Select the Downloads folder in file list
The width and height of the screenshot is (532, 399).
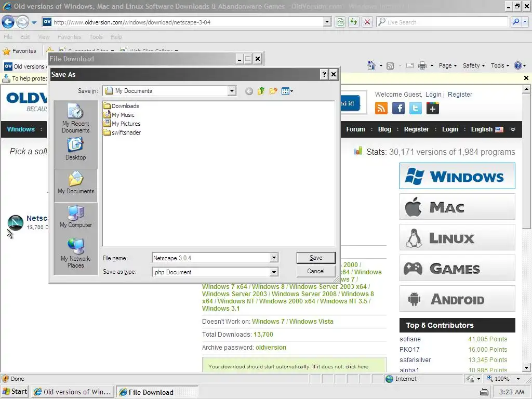[121, 106]
